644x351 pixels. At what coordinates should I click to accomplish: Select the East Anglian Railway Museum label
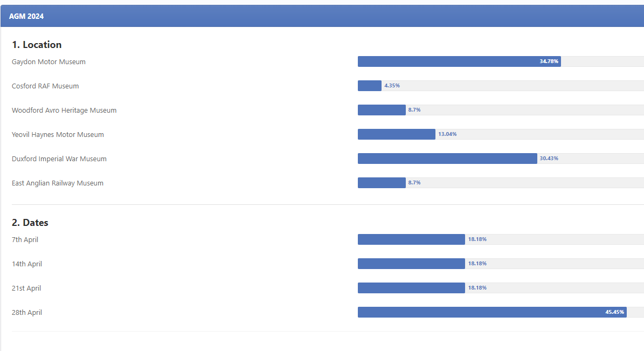[x=58, y=183]
